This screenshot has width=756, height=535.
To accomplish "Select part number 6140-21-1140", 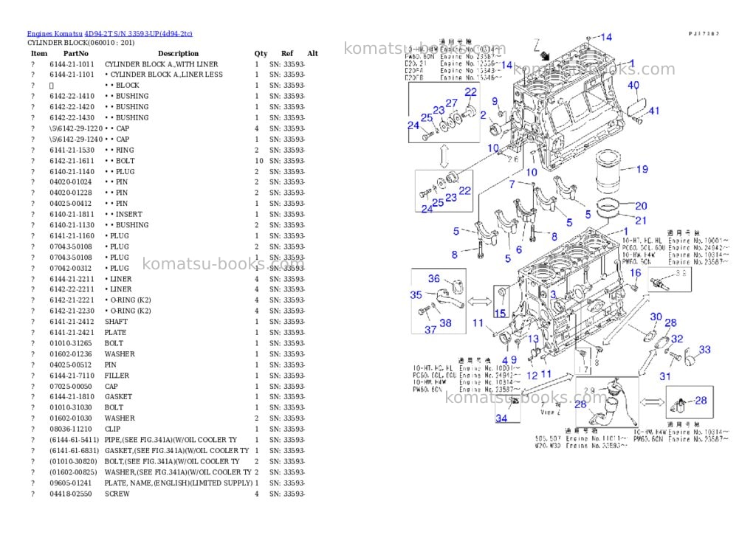I will click(x=72, y=172).
